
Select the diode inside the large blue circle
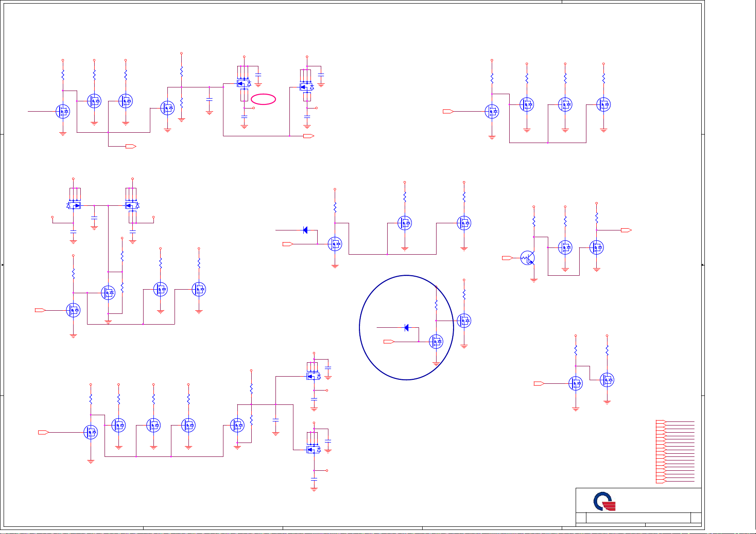pyautogui.click(x=406, y=328)
